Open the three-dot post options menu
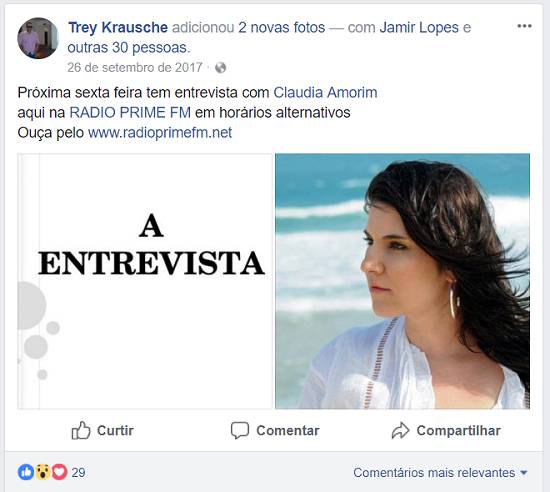Image resolution: width=550 pixels, height=492 pixels. pyautogui.click(x=524, y=26)
